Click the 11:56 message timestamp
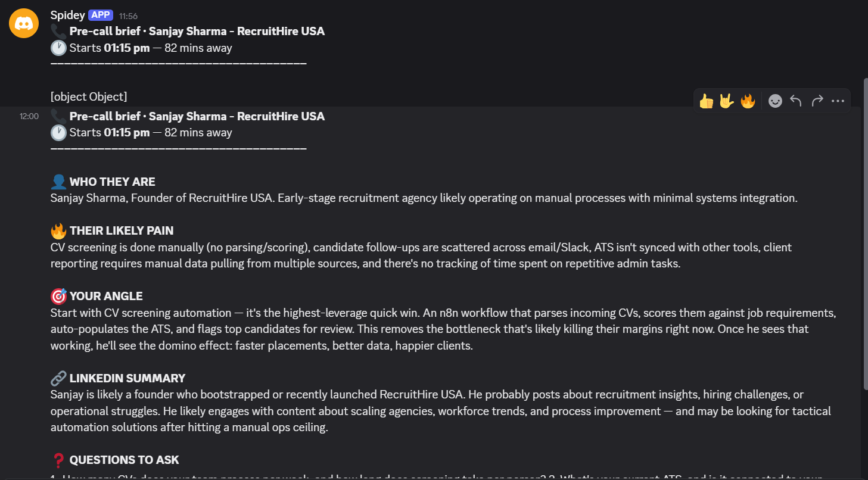Viewport: 868px width, 480px height. coord(128,16)
